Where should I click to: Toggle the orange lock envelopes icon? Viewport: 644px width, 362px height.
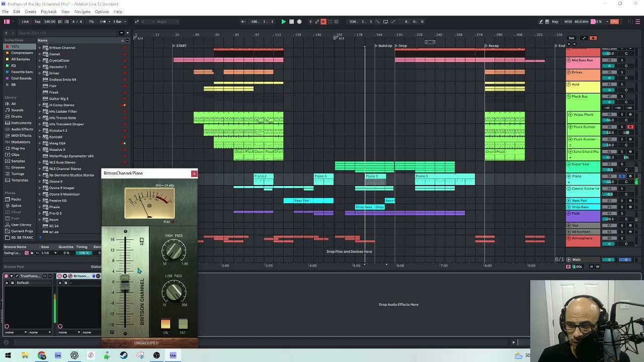click(593, 38)
